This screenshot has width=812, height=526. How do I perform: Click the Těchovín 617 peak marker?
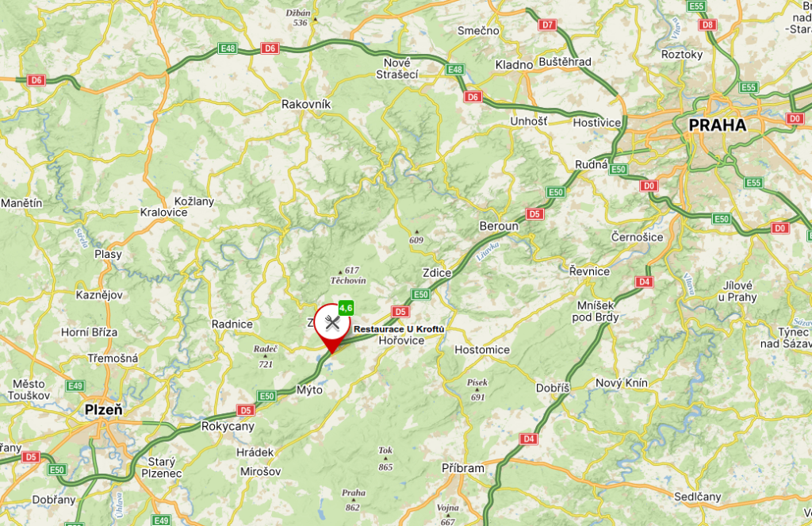(x=348, y=276)
